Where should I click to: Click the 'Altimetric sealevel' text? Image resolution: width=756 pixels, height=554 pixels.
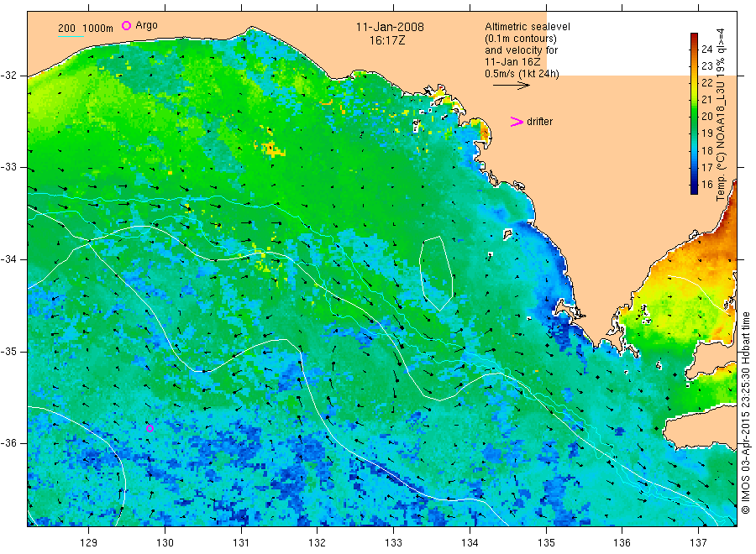tap(528, 27)
